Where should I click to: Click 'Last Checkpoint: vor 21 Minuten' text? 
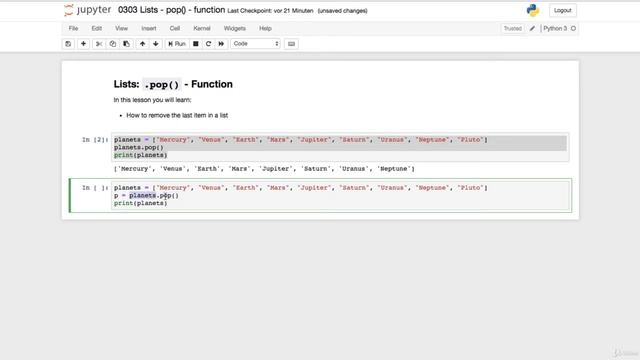(270, 11)
